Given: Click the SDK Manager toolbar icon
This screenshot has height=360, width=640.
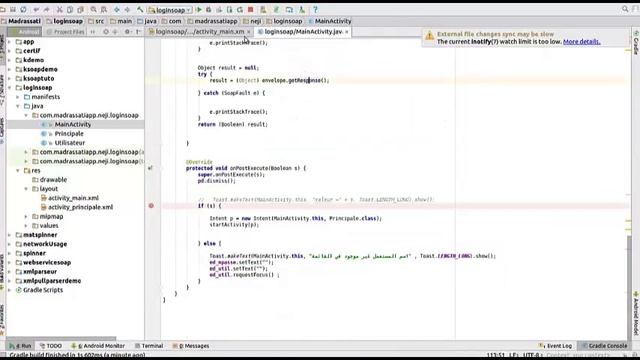Looking at the screenshot, I should pos(289,9).
